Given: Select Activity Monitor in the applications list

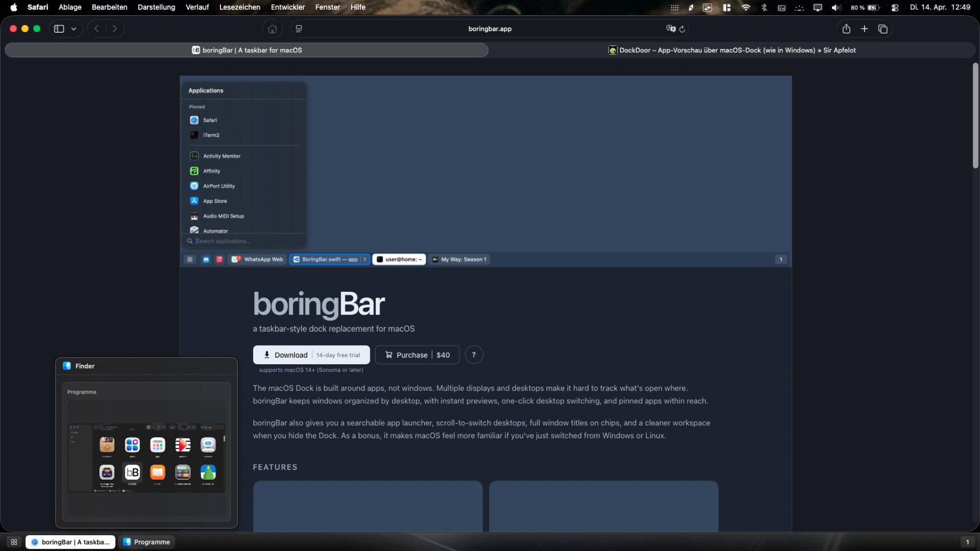Looking at the screenshot, I should [244, 156].
